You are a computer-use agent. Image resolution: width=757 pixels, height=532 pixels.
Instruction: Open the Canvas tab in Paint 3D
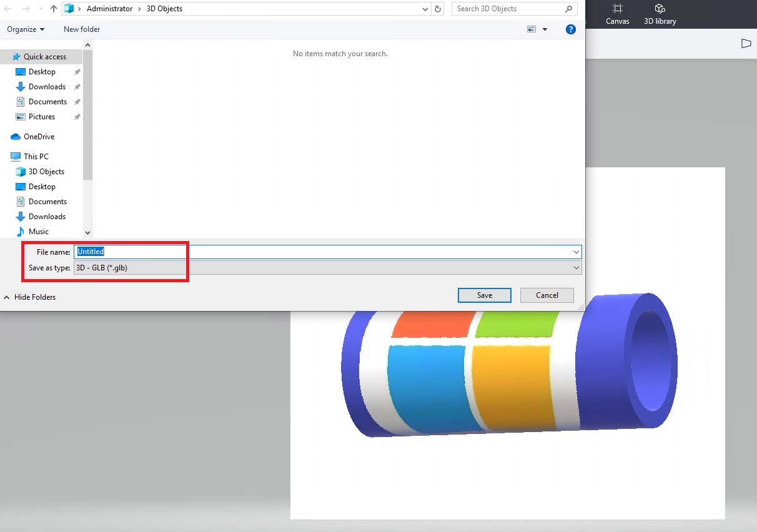[618, 14]
